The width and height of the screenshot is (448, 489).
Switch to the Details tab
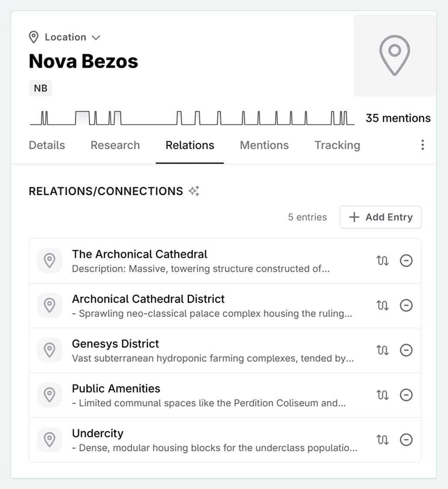[x=47, y=145]
